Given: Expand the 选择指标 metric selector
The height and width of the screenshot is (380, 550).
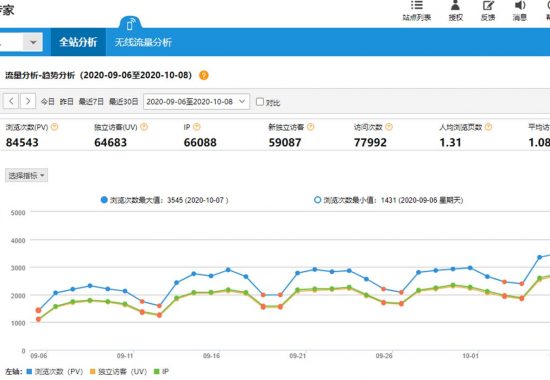Looking at the screenshot, I should [x=26, y=175].
